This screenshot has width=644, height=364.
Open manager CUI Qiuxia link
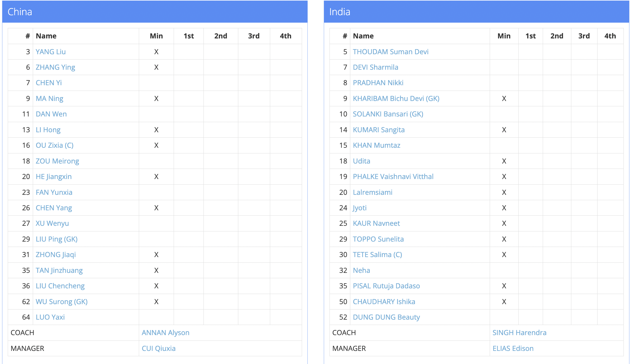(158, 349)
